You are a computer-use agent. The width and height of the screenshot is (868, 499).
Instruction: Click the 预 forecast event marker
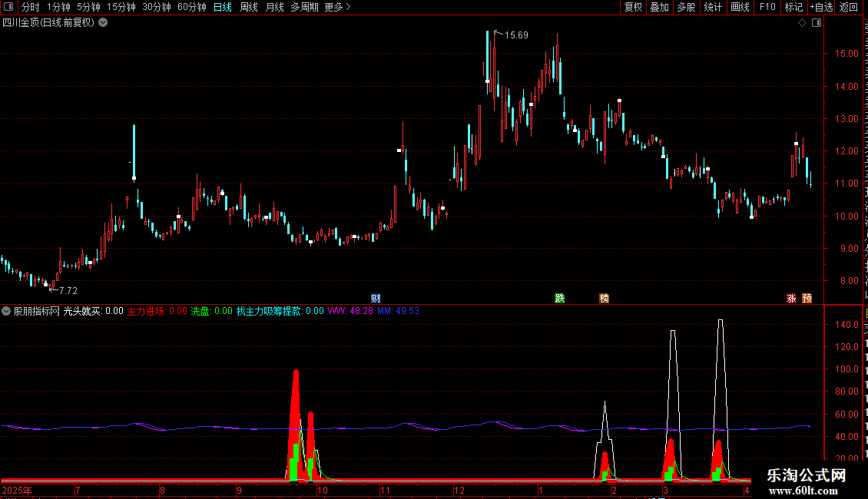(807, 298)
